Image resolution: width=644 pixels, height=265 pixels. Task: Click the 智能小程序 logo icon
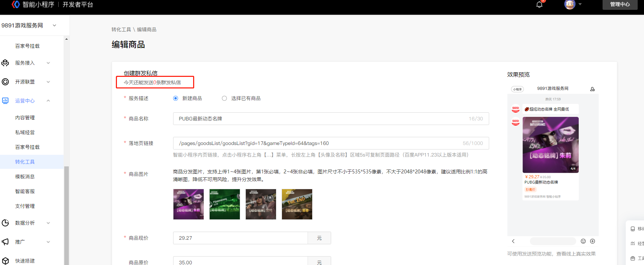[16, 4]
